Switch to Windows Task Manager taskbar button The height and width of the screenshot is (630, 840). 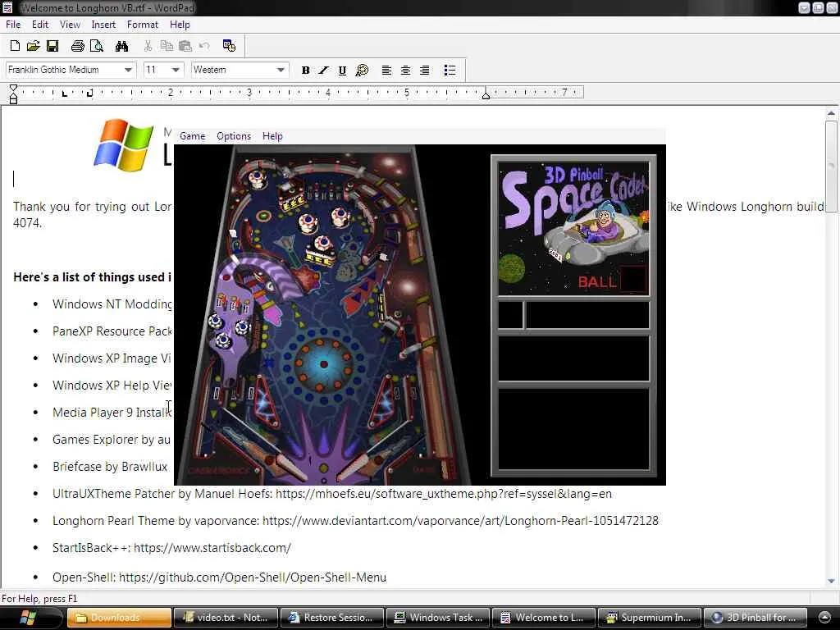[x=438, y=618]
